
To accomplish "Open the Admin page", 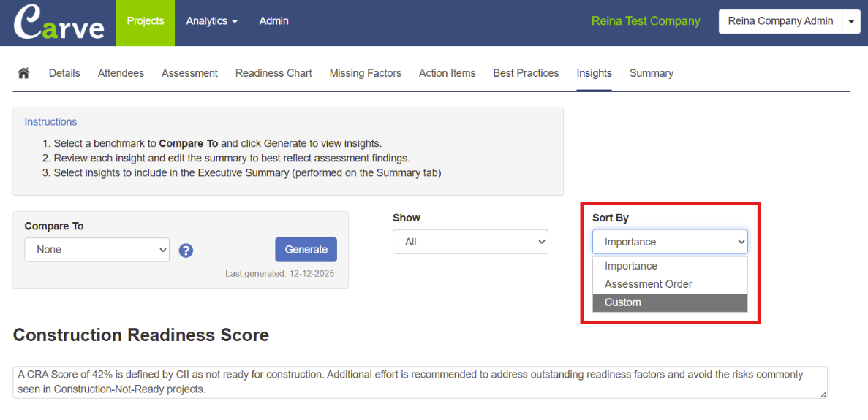I will pyautogui.click(x=273, y=21).
